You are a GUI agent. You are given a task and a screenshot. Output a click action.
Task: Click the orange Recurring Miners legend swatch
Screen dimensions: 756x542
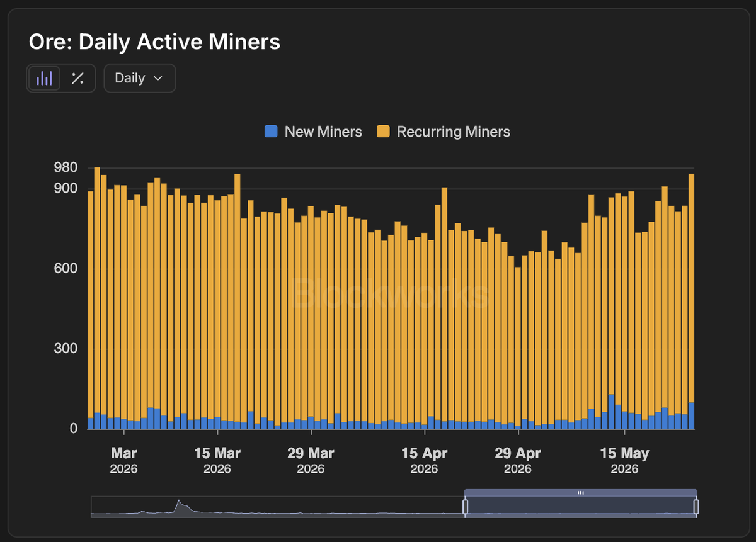pos(383,132)
